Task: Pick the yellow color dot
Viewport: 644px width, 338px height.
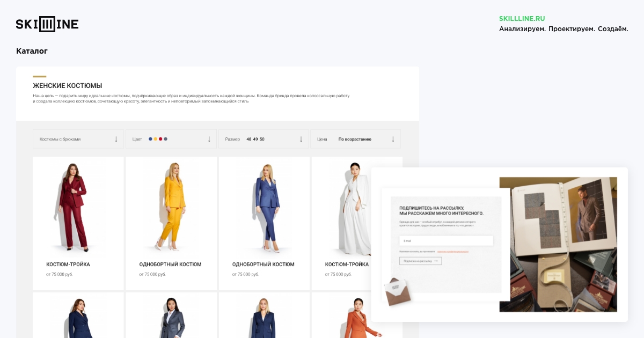Action: click(156, 139)
